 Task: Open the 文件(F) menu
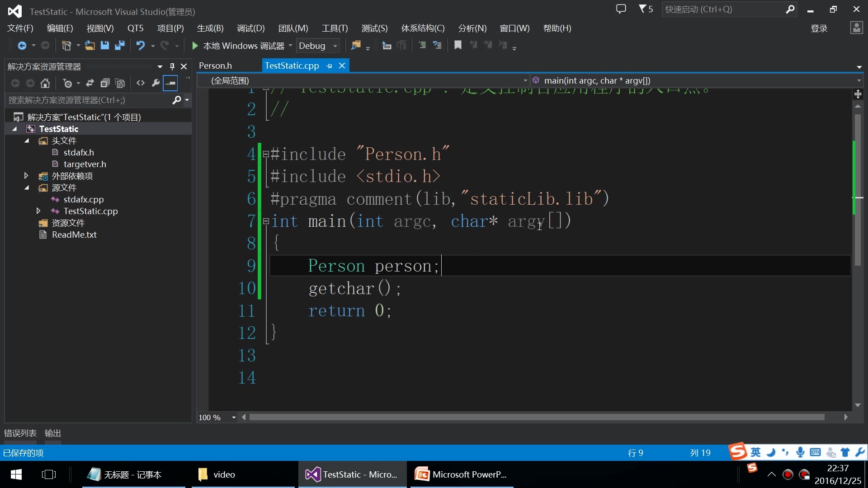coord(20,28)
